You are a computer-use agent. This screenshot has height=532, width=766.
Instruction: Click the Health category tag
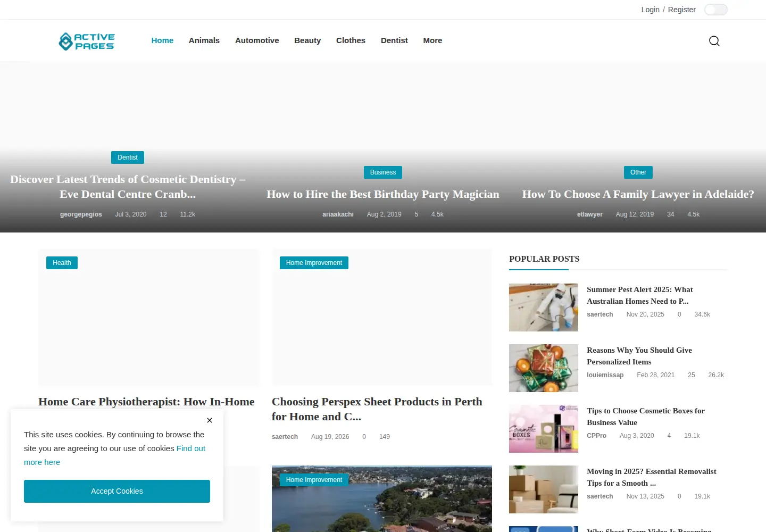pos(62,263)
